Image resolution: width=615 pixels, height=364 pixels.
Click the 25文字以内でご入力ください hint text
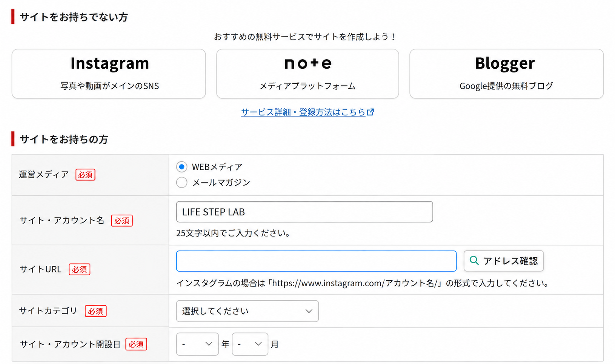233,233
